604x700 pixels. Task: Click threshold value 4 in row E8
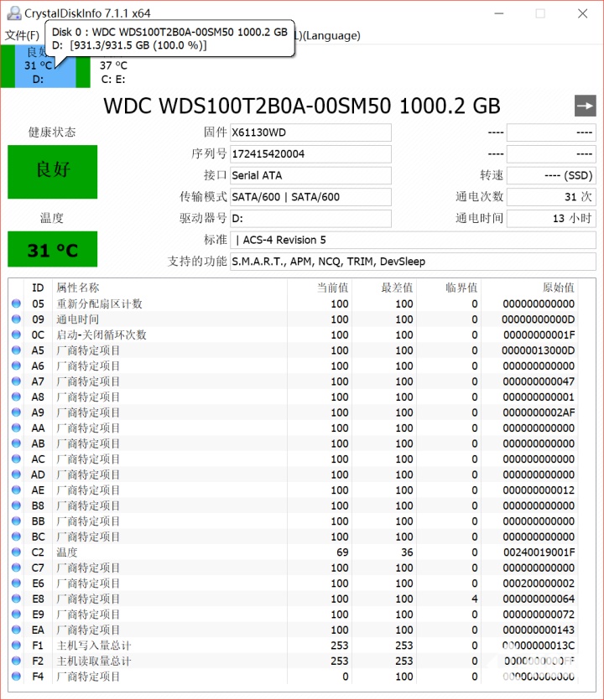pyautogui.click(x=475, y=599)
